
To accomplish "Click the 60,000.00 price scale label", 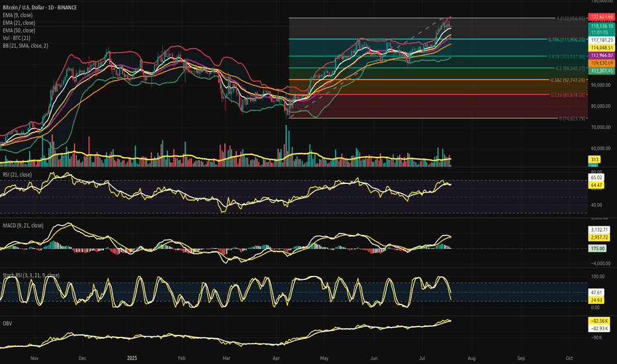I will pyautogui.click(x=600, y=149).
